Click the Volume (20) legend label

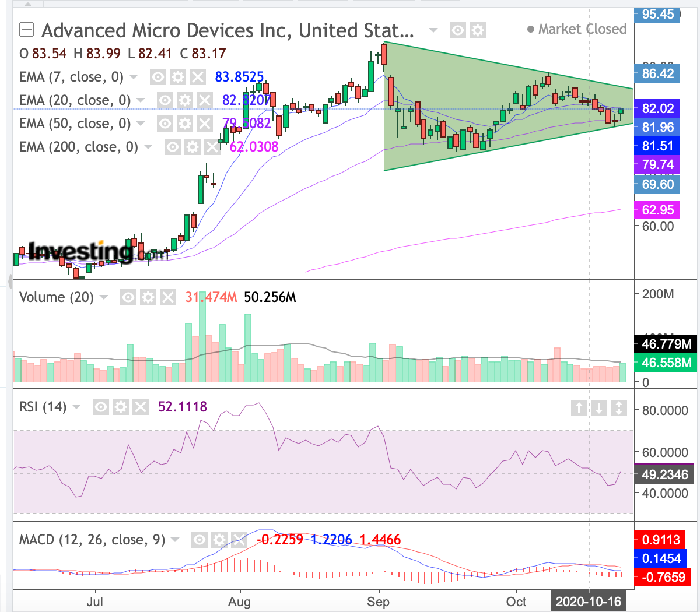click(x=57, y=297)
